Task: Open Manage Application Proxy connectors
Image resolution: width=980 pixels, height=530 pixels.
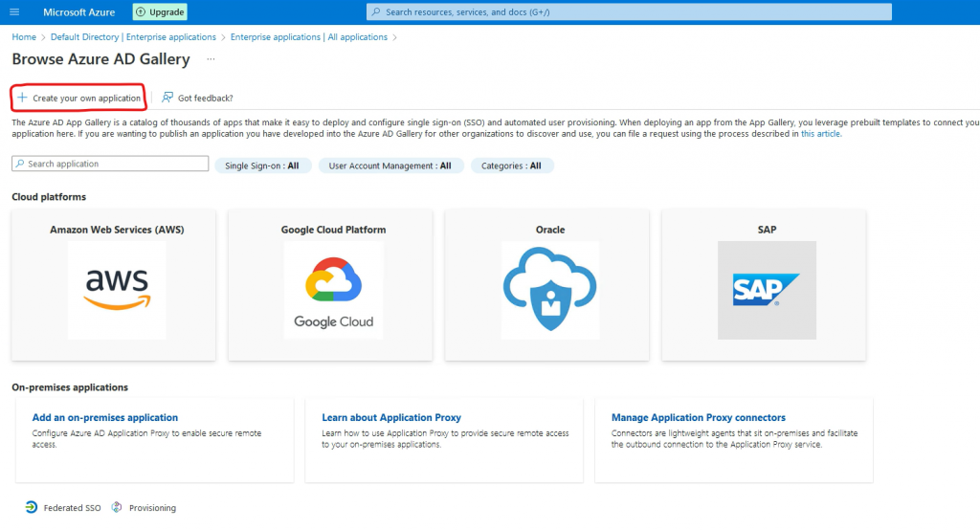Action: [698, 417]
